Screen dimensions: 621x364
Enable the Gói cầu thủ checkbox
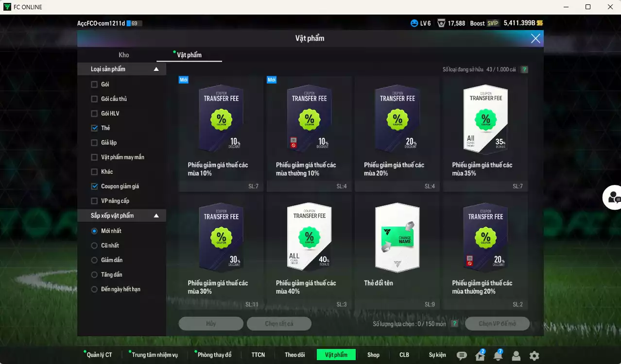(94, 99)
